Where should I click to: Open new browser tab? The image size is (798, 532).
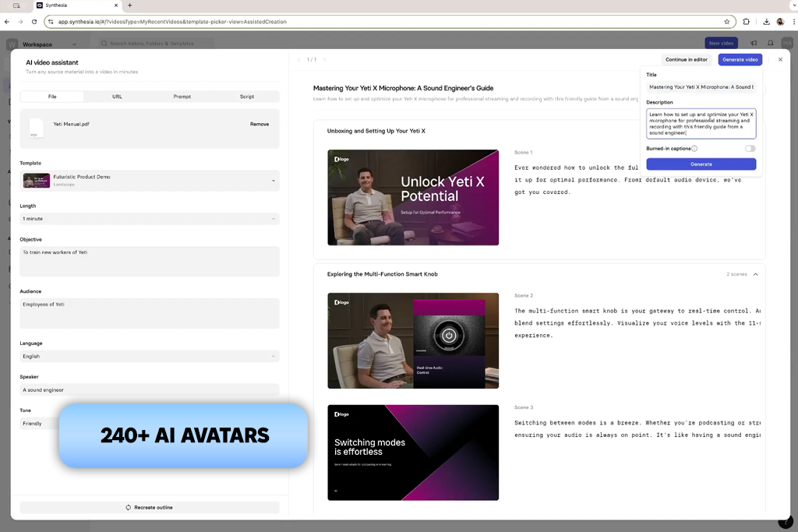(130, 5)
